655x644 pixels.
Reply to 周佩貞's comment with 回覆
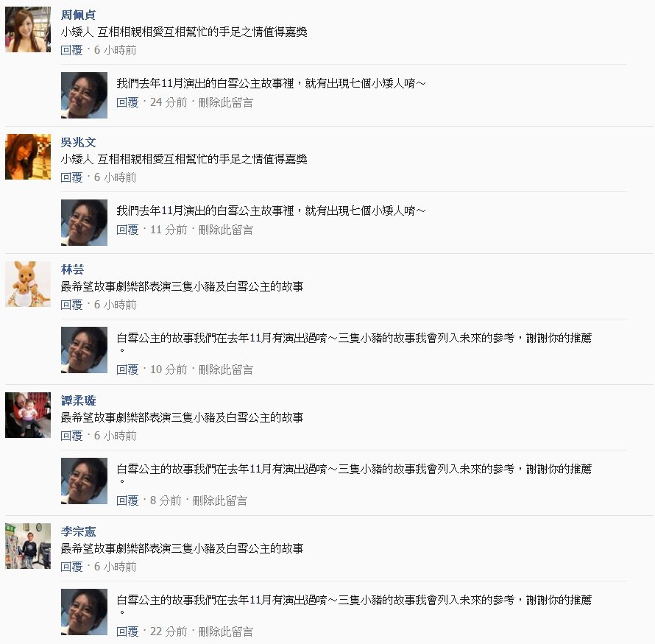pyautogui.click(x=71, y=50)
